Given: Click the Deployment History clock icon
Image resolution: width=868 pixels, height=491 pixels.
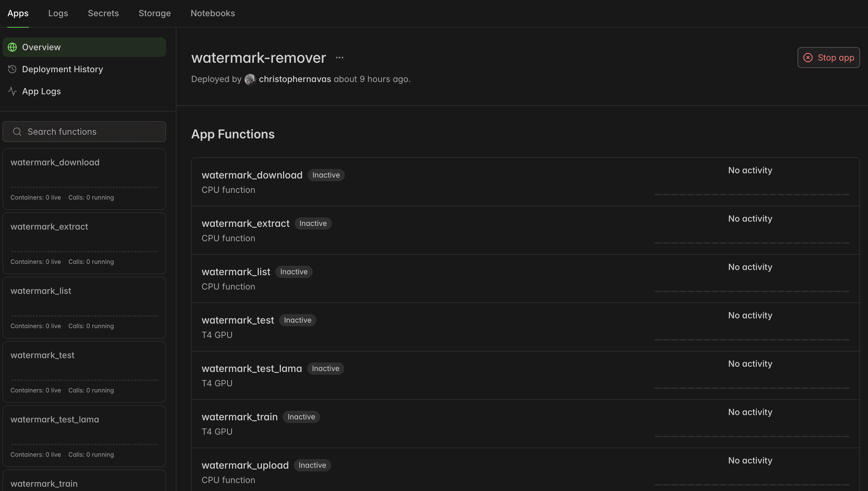Looking at the screenshot, I should point(13,69).
